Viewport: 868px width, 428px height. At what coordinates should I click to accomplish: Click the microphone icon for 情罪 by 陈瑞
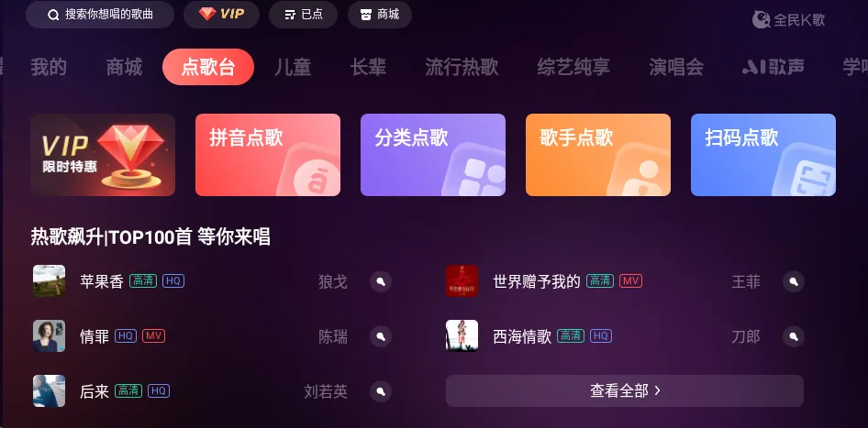point(381,336)
